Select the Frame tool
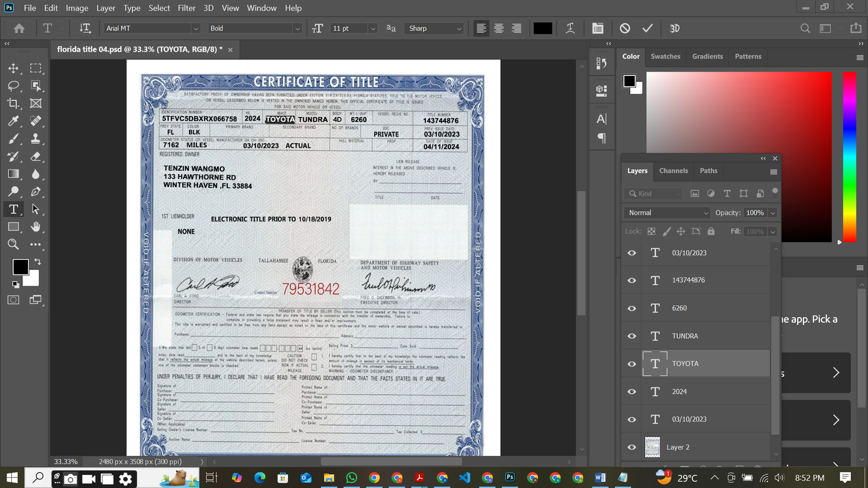 tap(36, 103)
